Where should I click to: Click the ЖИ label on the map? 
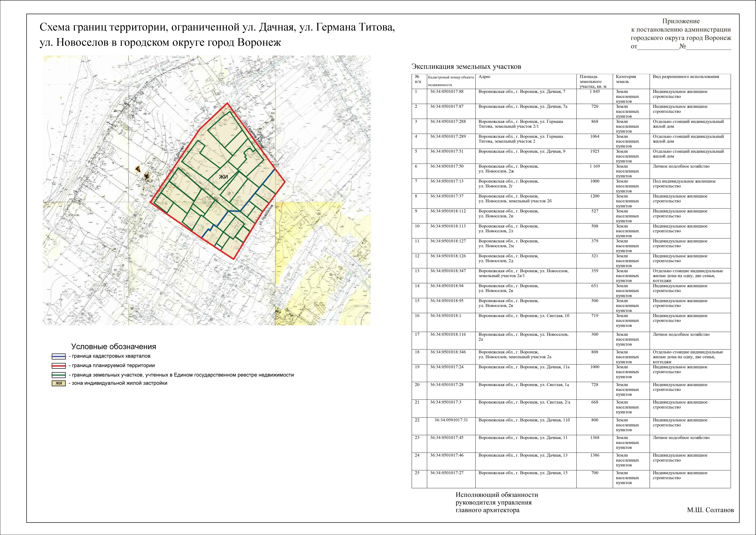224,177
